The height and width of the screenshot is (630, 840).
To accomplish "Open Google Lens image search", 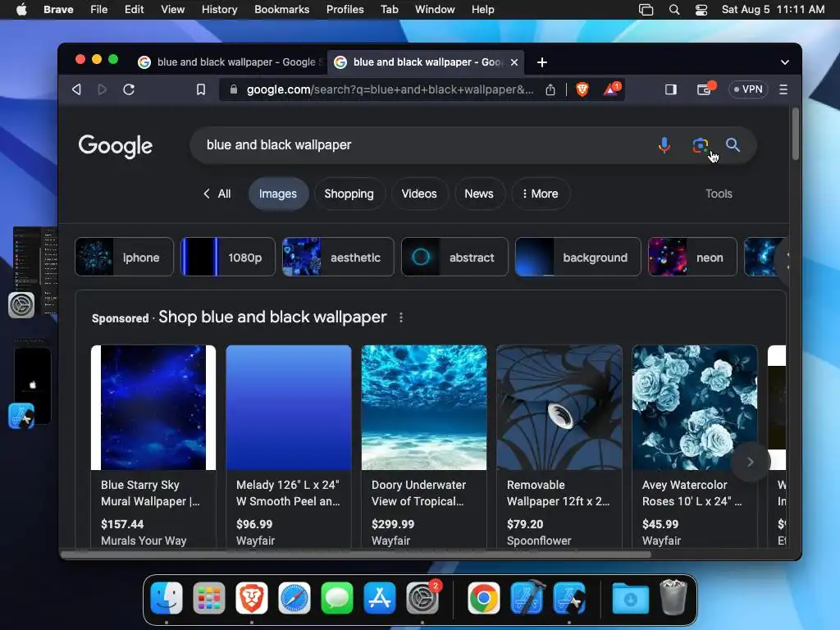I will pos(700,144).
